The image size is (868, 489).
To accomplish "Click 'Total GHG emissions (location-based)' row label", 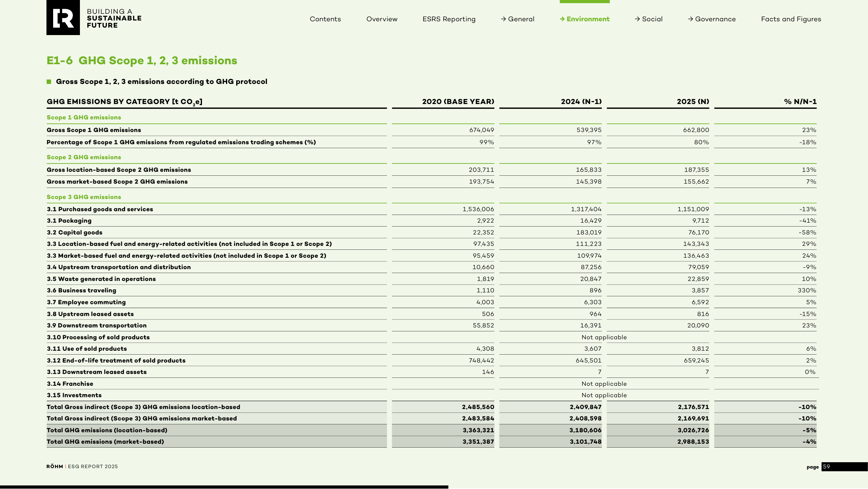I will 107,430.
